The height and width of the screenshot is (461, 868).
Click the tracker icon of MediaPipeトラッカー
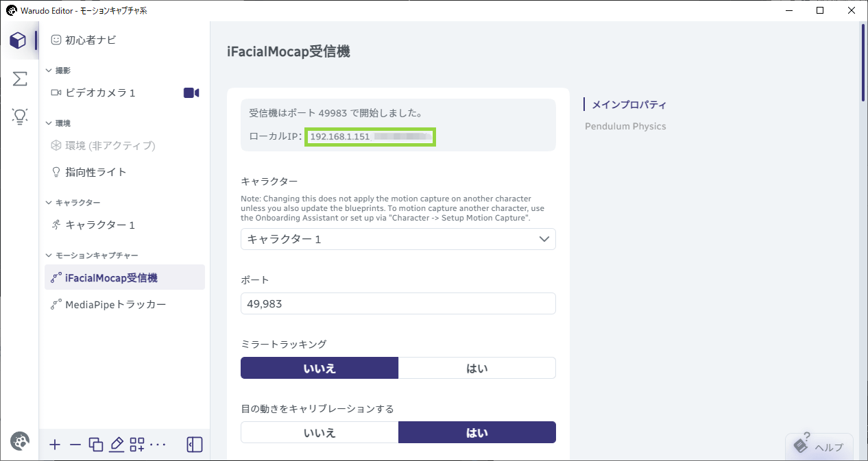pyautogui.click(x=56, y=304)
